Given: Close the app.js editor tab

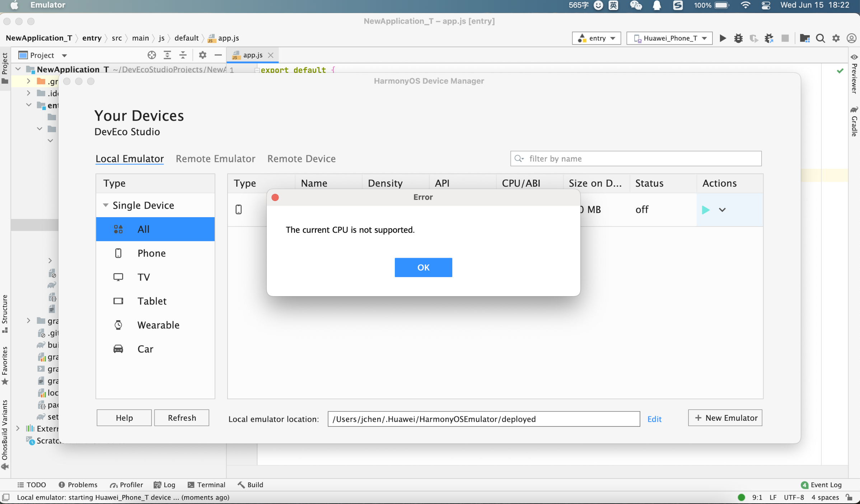Looking at the screenshot, I should pyautogui.click(x=271, y=55).
